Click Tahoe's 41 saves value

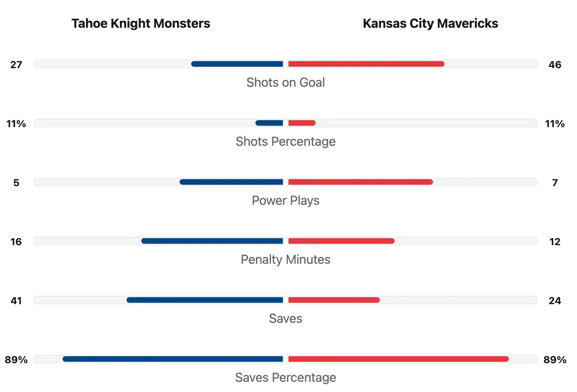coord(16,301)
